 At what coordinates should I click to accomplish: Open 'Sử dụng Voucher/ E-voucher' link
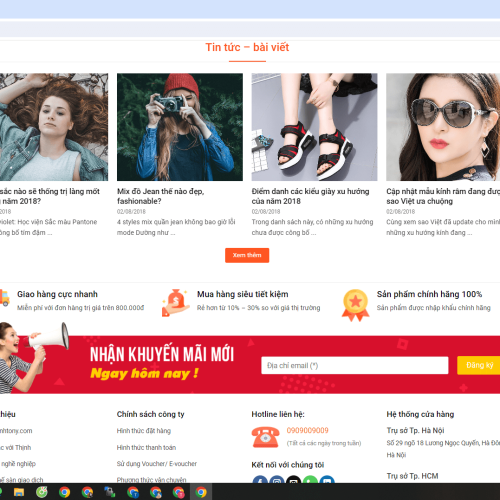pos(157,464)
